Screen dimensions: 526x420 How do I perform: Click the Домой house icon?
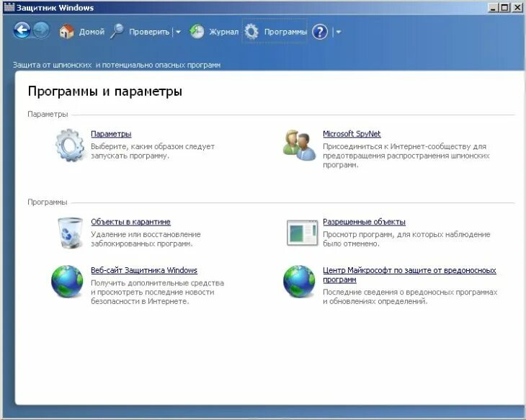pyautogui.click(x=66, y=32)
